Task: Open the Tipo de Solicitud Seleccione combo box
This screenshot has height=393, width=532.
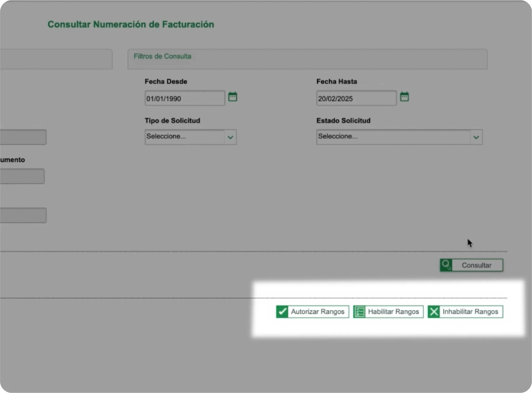Action: click(191, 137)
